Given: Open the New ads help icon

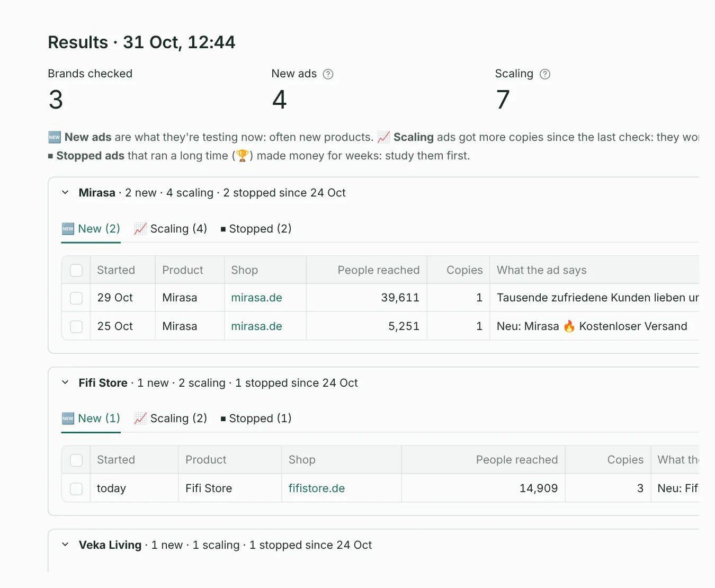Looking at the screenshot, I should click(328, 74).
